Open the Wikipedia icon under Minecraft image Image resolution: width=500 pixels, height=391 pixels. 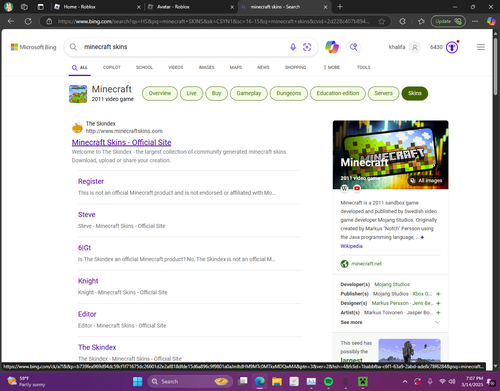tap(344, 189)
